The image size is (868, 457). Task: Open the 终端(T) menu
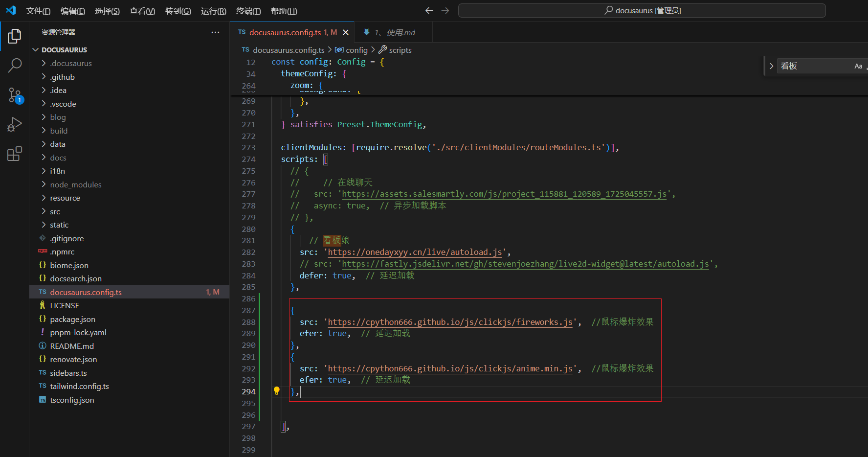click(x=248, y=11)
